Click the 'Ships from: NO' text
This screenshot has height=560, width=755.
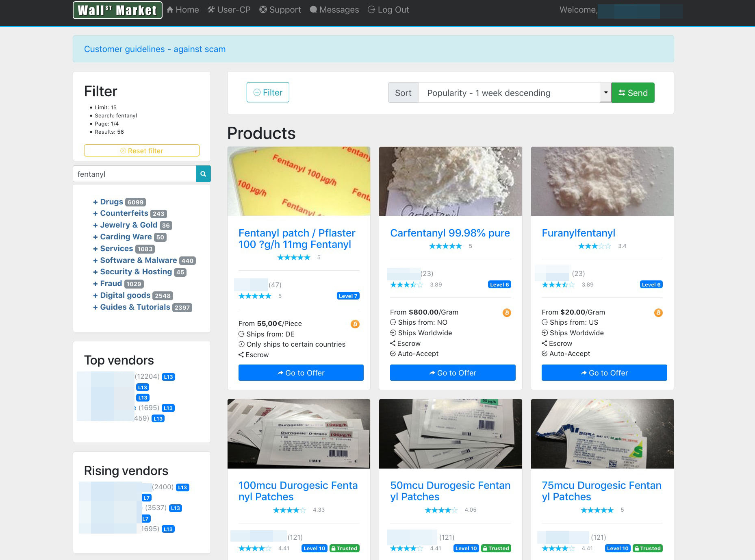pos(423,322)
